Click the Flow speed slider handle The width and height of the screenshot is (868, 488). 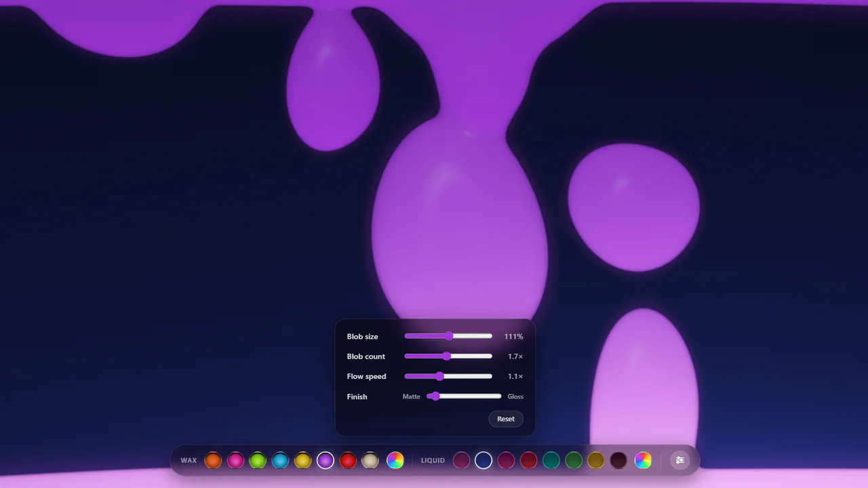[x=439, y=376]
